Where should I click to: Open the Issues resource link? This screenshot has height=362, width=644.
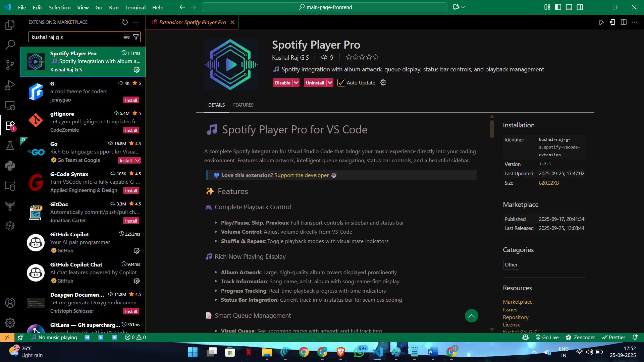tap(510, 310)
